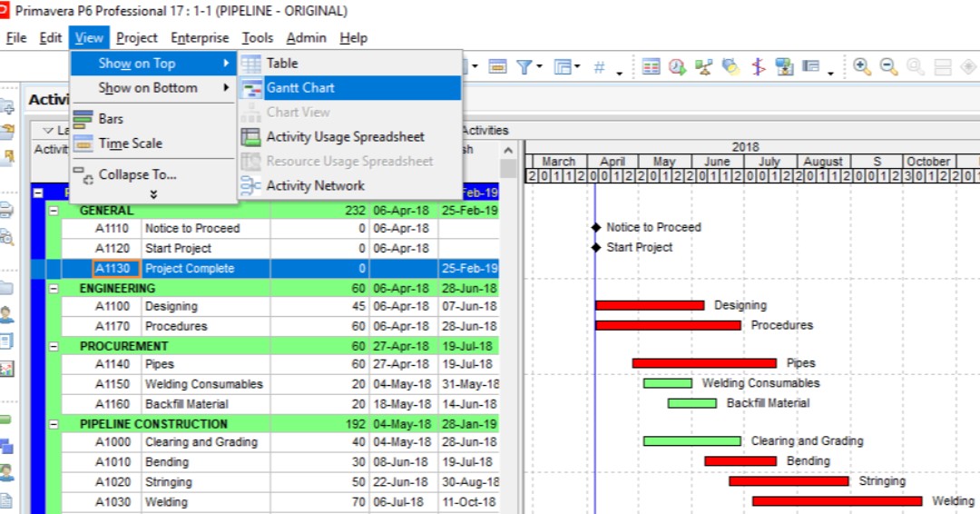The width and height of the screenshot is (980, 514).
Task: Click the blue # hash toolbar icon
Action: coord(599,66)
